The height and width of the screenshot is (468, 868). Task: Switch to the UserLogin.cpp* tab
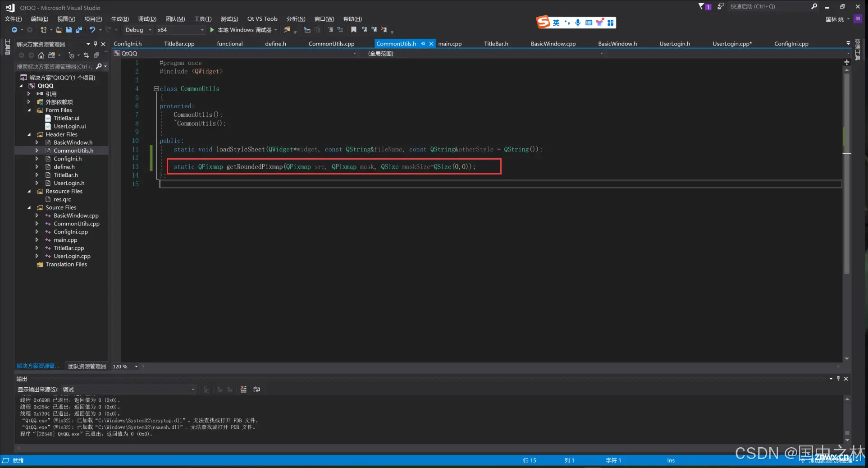coord(732,44)
